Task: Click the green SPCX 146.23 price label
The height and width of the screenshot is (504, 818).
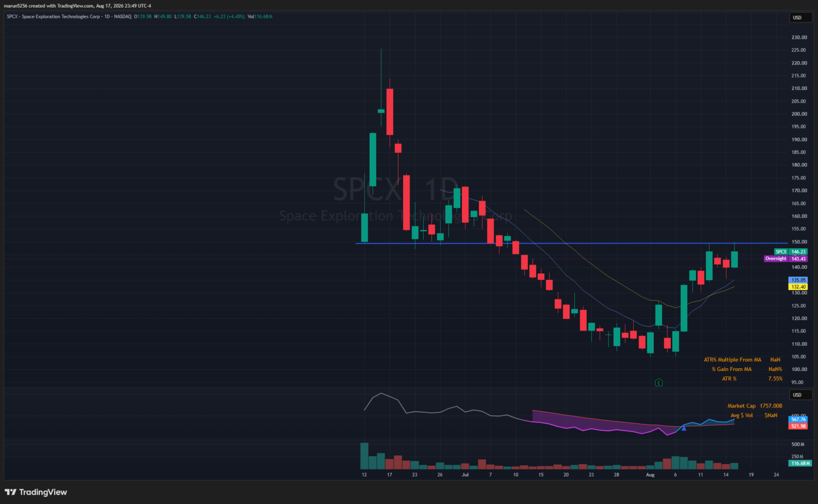Action: [x=791, y=252]
